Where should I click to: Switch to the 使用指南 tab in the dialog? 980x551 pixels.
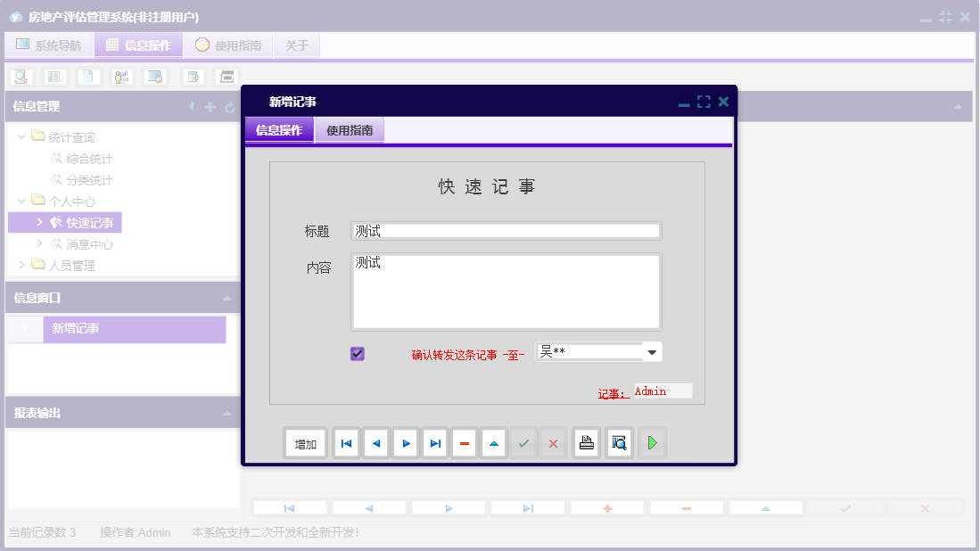click(x=350, y=129)
